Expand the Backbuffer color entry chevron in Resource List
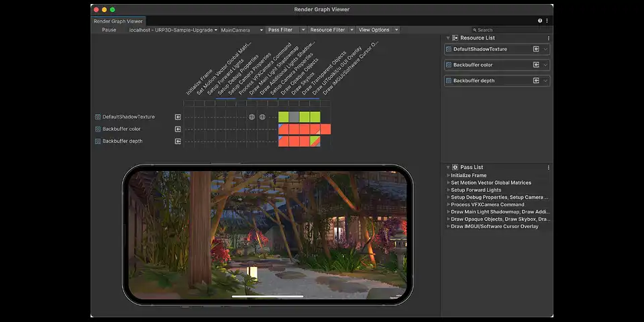The height and width of the screenshot is (322, 644). (545, 65)
